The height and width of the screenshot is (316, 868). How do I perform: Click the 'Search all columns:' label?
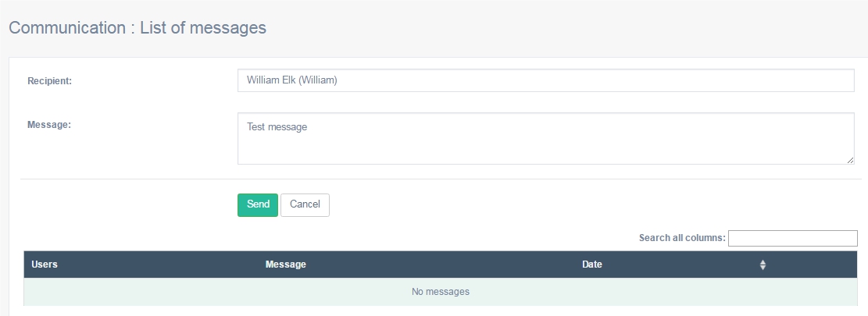(682, 238)
